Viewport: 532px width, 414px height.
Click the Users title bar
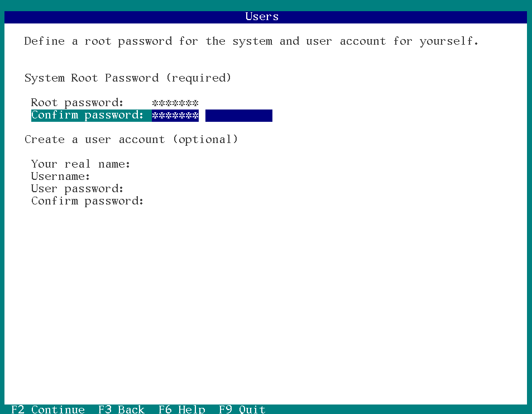pos(266,17)
